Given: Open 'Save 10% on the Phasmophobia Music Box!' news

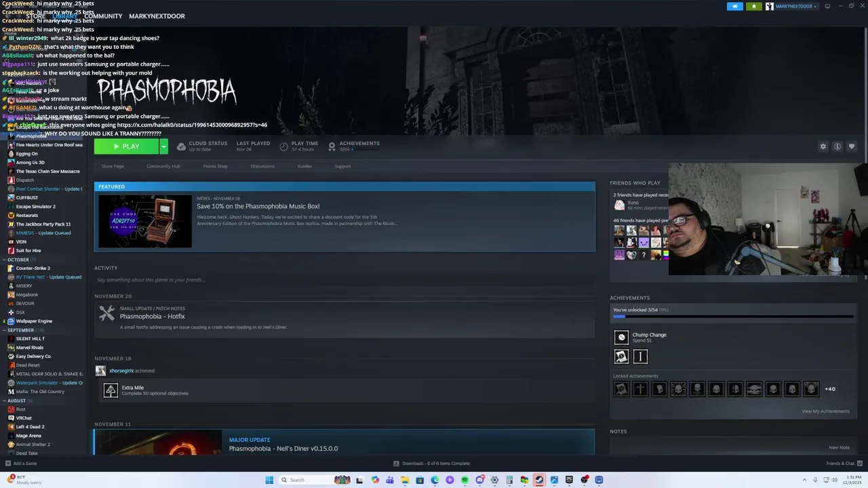Looking at the screenshot, I should click(258, 206).
